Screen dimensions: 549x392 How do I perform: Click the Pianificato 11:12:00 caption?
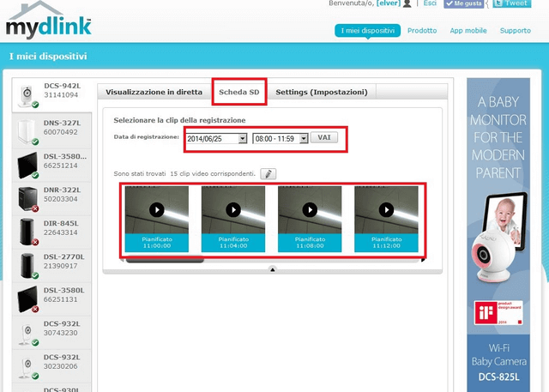click(386, 243)
